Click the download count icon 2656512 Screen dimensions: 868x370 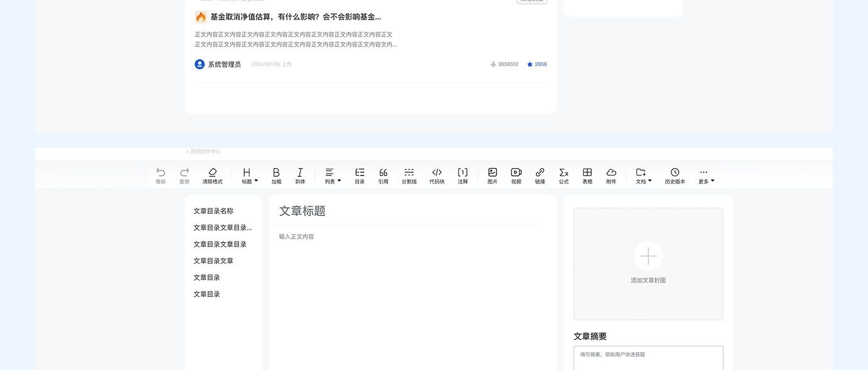point(493,64)
